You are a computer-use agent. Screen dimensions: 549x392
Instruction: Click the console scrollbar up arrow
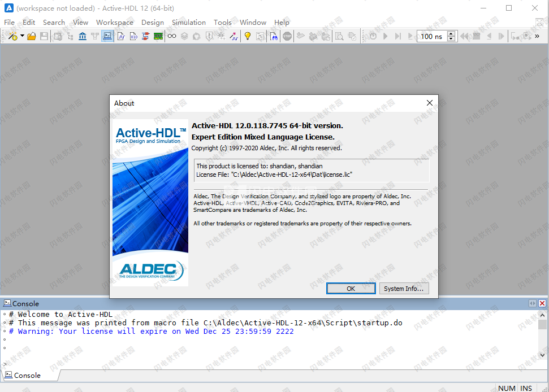click(x=542, y=315)
